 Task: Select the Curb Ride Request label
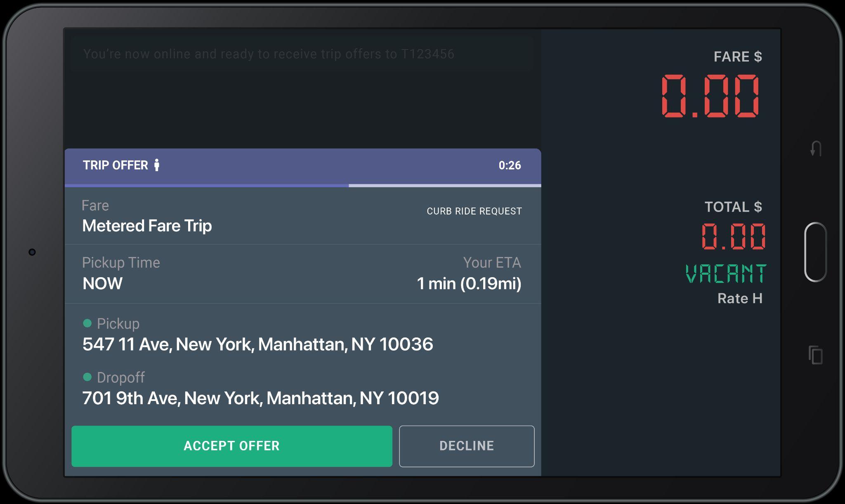coord(474,211)
